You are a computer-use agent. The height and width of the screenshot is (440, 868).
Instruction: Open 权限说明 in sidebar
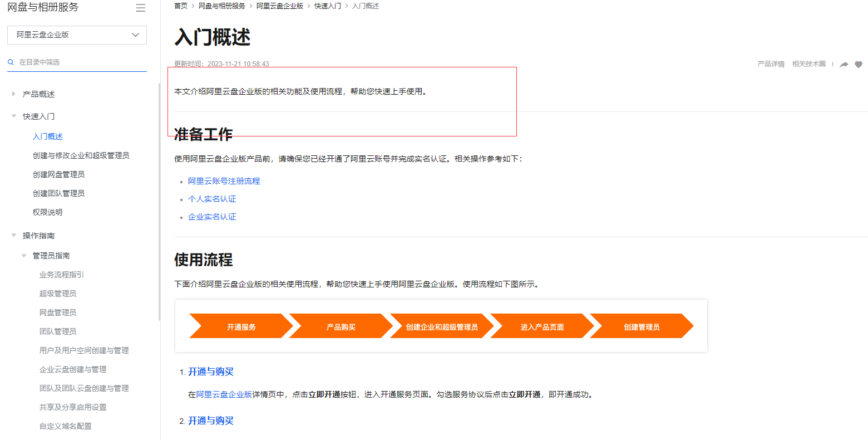pyautogui.click(x=48, y=212)
